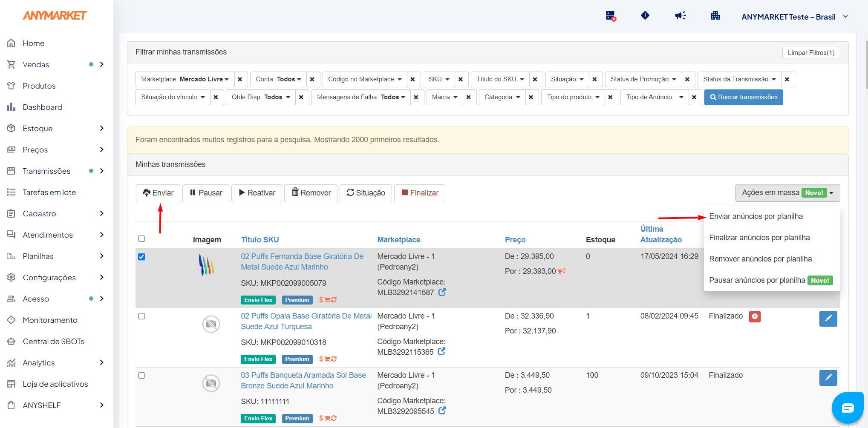The image size is (868, 428).
Task: Open 02 Puffs Fernanda Base Giratória link
Action: tap(302, 261)
